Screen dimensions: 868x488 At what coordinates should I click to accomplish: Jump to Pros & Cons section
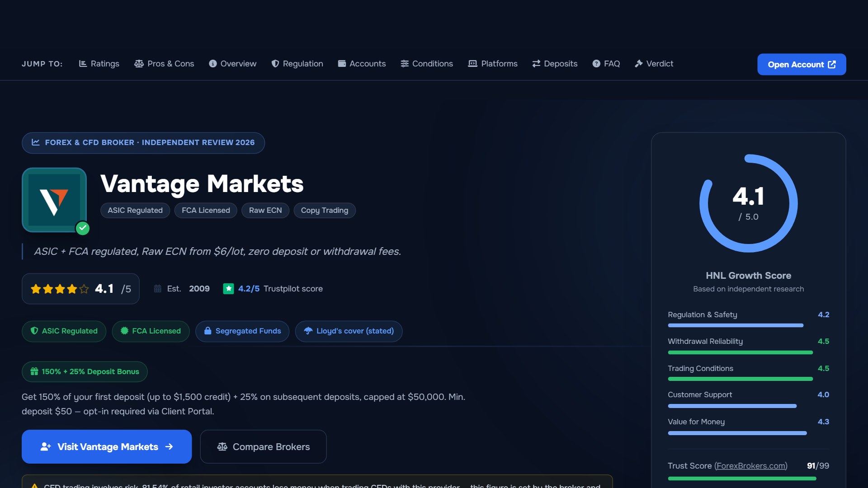pos(164,64)
